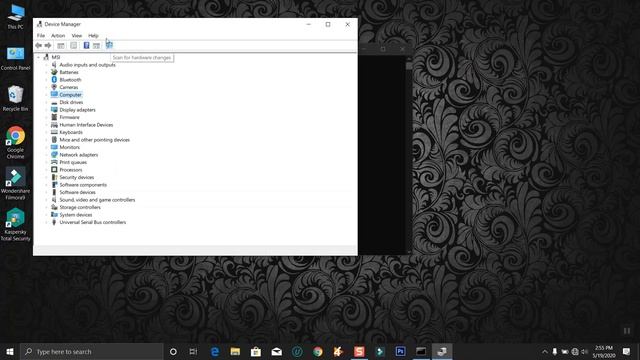The width and height of the screenshot is (640, 360).
Task: Click the volume speaker tray icon
Action: point(584,351)
